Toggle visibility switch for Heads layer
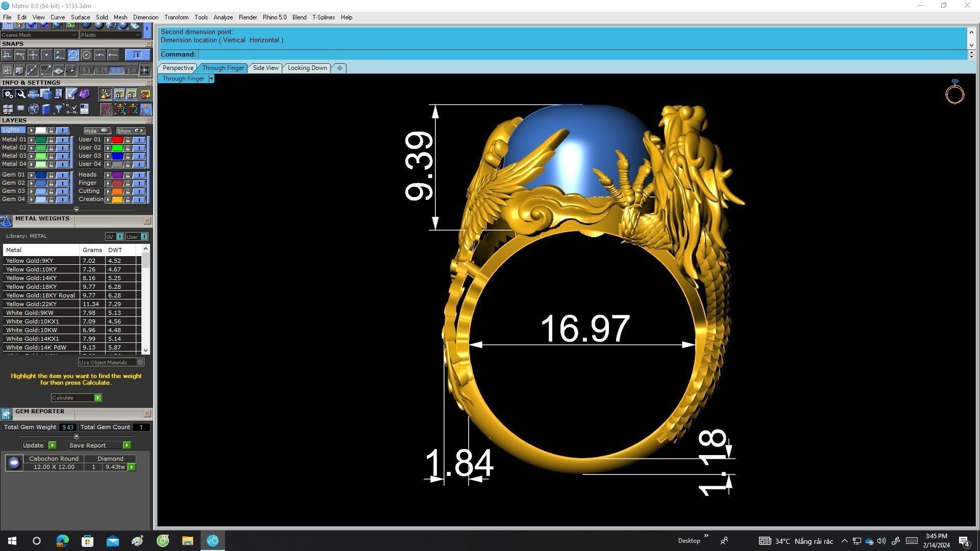 click(139, 175)
